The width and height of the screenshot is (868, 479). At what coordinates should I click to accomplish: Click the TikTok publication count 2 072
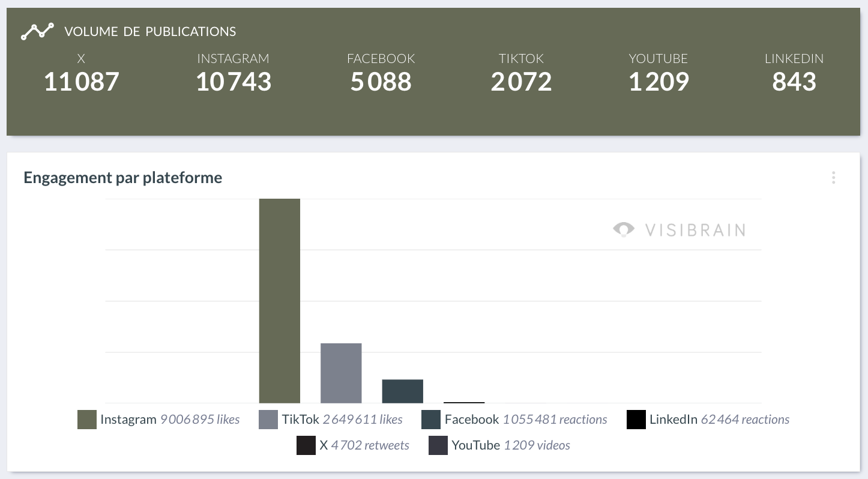point(521,82)
